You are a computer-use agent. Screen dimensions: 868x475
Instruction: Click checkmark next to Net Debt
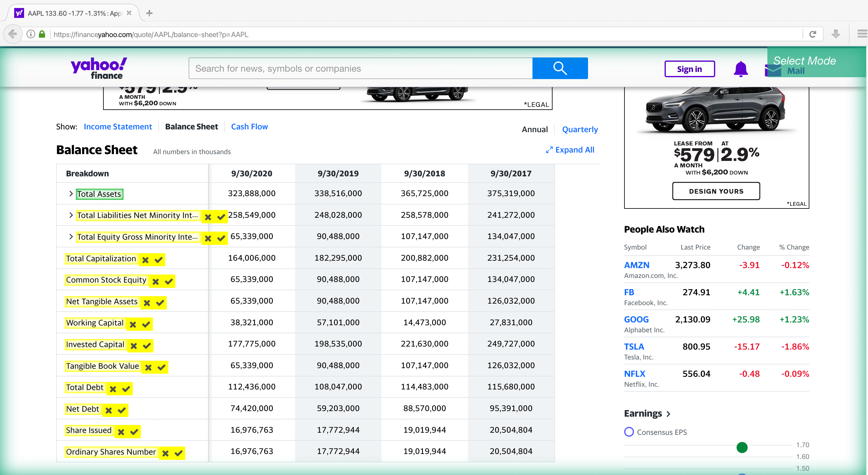122,410
